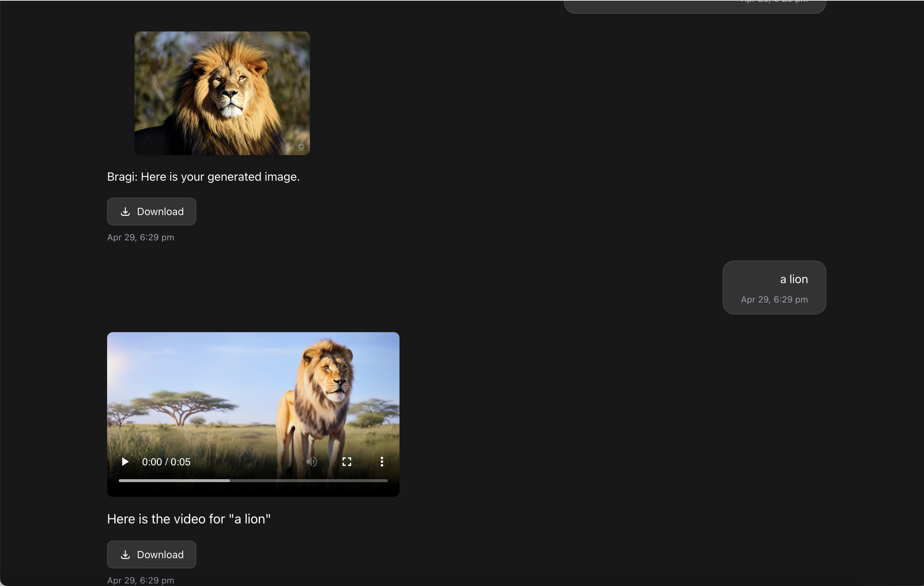Select the "a lion" message bubble
This screenshot has width=924, height=586.
775,288
